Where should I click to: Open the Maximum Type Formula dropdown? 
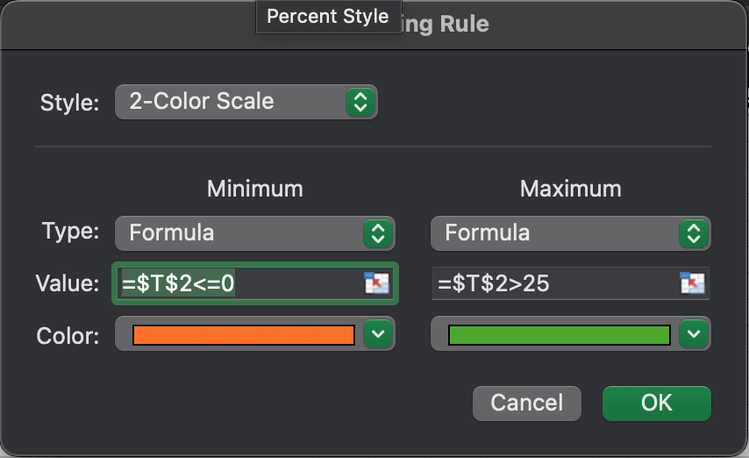(571, 233)
